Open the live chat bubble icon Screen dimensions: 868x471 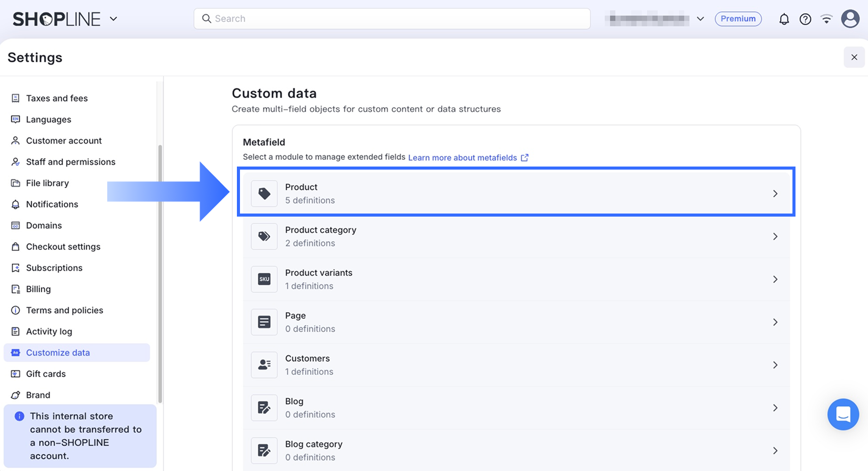[843, 414]
